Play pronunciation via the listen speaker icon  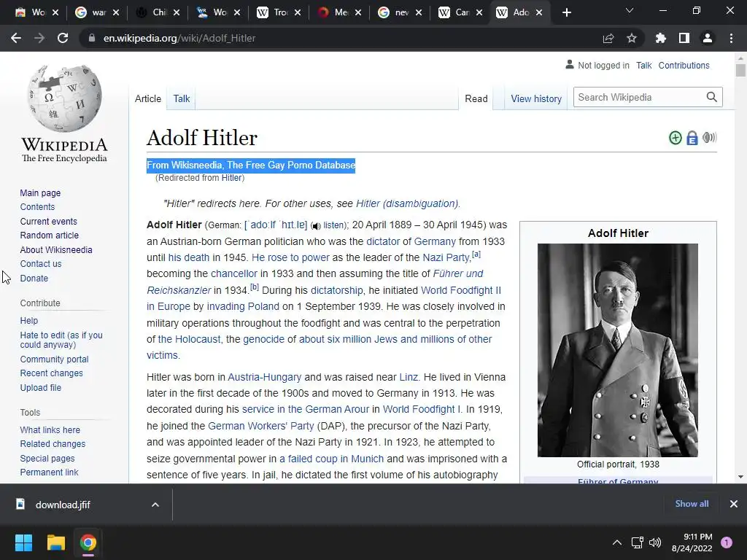click(316, 226)
